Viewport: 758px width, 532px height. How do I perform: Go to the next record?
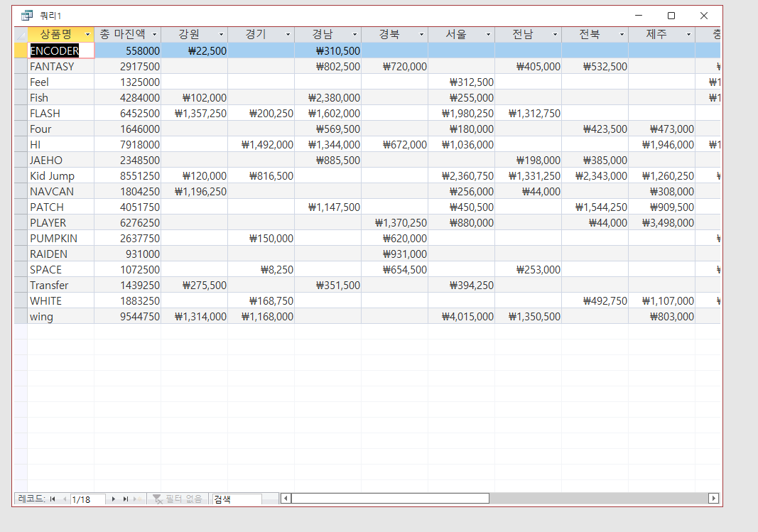point(113,499)
